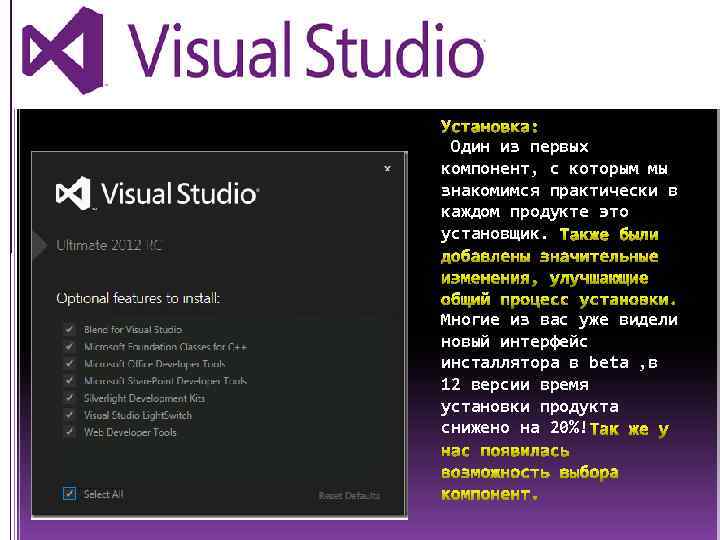Viewport: 720px width, 540px height.
Task: Click the large 'Visual Studio' title text
Action: pyautogui.click(x=306, y=51)
